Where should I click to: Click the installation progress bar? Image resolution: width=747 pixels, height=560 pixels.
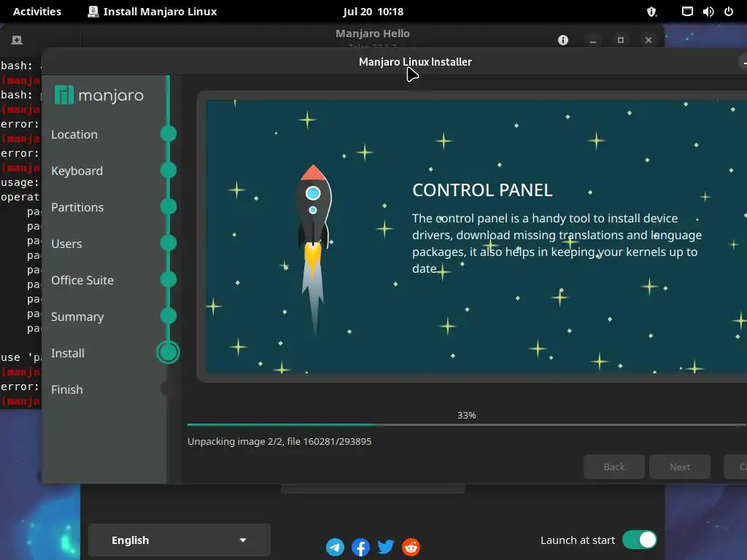(467, 424)
